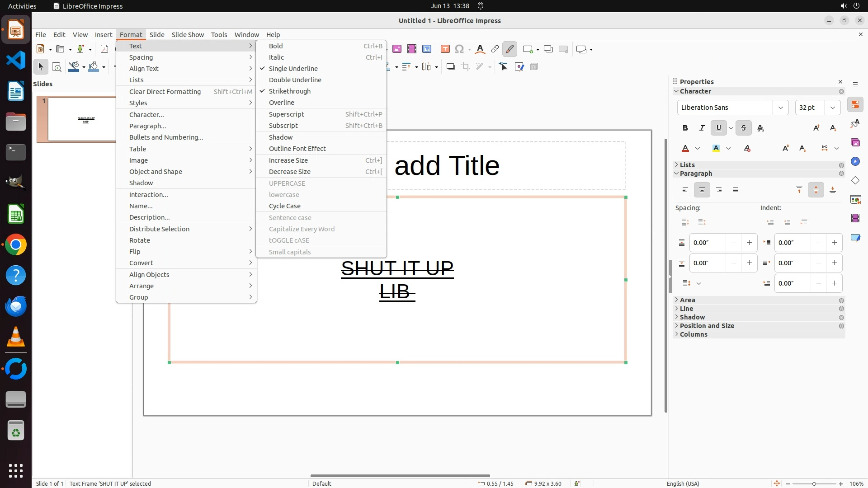Open the font size dropdown arrow
Screen dimensions: 868x488
pos(832,108)
